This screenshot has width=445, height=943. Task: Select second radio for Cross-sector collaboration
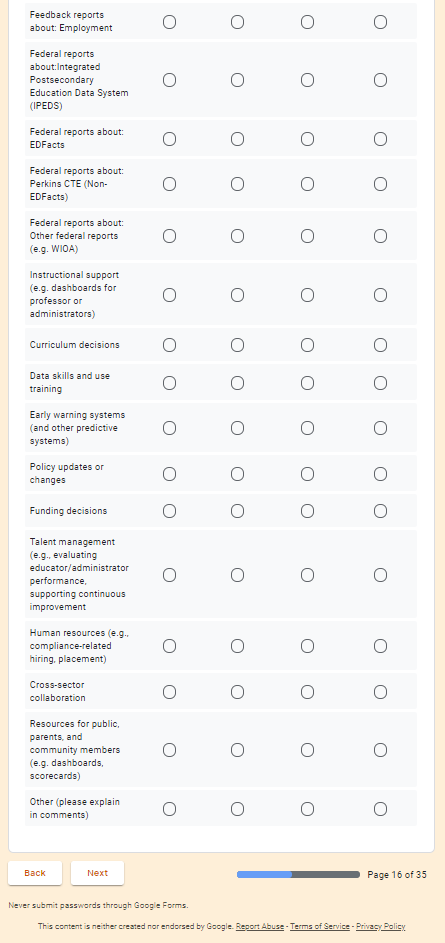(x=238, y=692)
